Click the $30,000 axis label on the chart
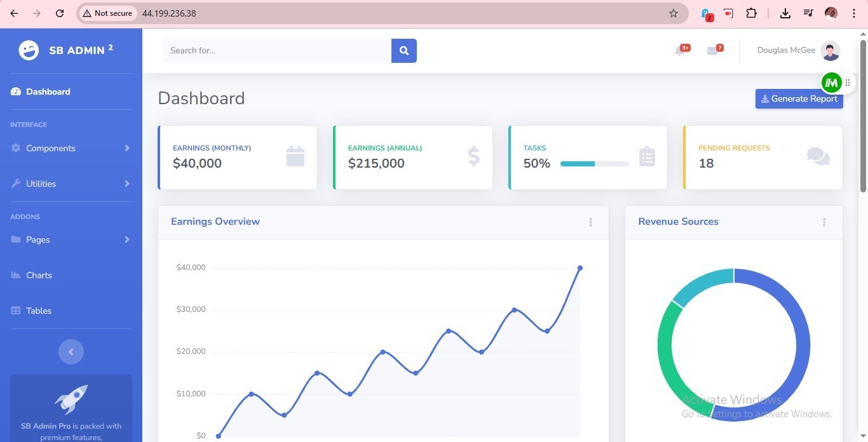This screenshot has height=442, width=868. (x=191, y=309)
